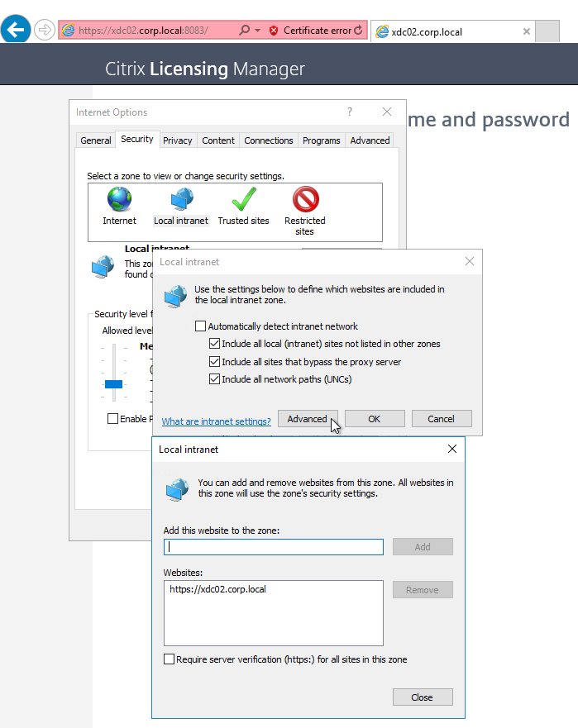The image size is (578, 728).
Task: Switch to the Content tab
Action: coord(218,140)
